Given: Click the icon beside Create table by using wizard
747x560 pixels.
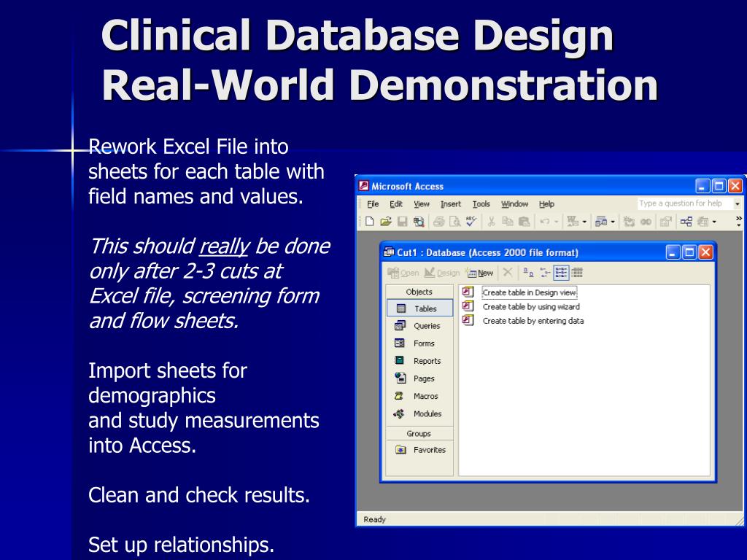Looking at the screenshot, I should click(468, 306).
